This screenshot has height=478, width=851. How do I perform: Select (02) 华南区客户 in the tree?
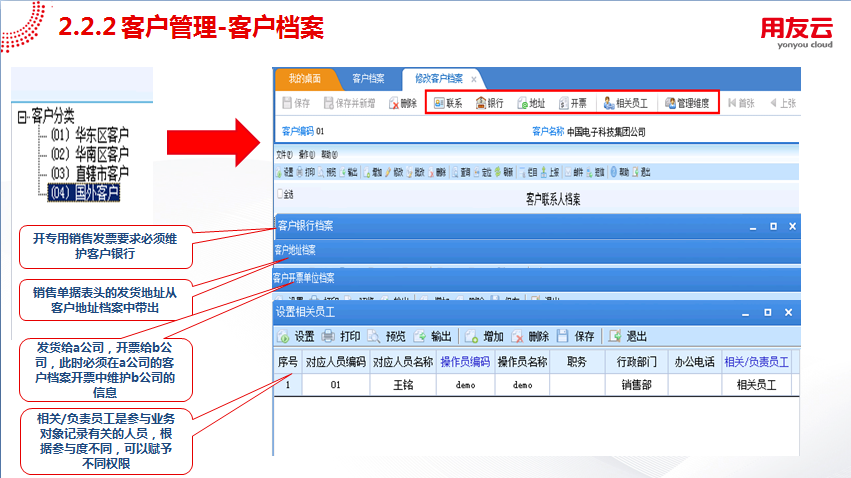[90, 154]
